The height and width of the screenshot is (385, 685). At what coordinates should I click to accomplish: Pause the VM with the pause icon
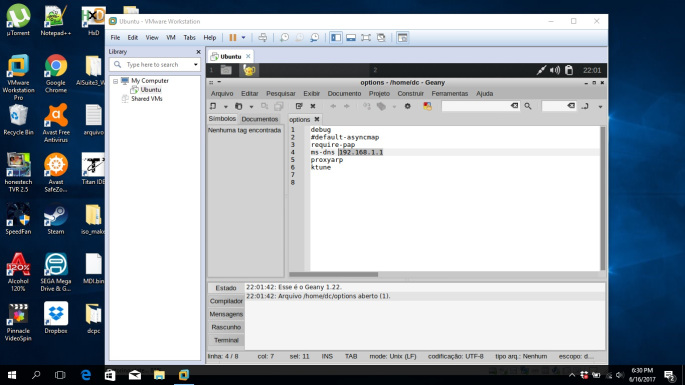233,38
